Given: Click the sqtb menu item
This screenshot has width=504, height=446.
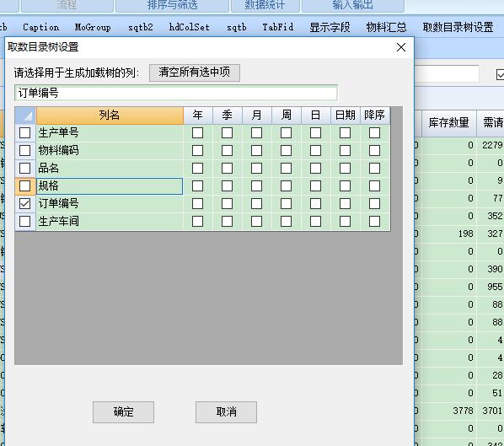Looking at the screenshot, I should coord(237,27).
